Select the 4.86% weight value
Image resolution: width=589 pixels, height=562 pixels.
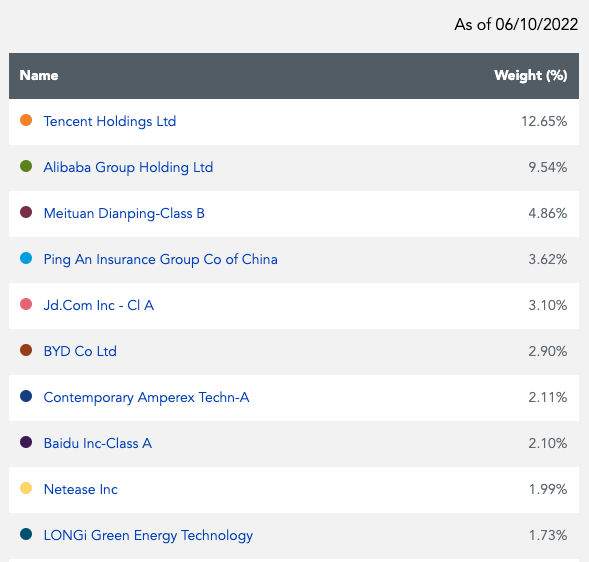[x=548, y=213]
